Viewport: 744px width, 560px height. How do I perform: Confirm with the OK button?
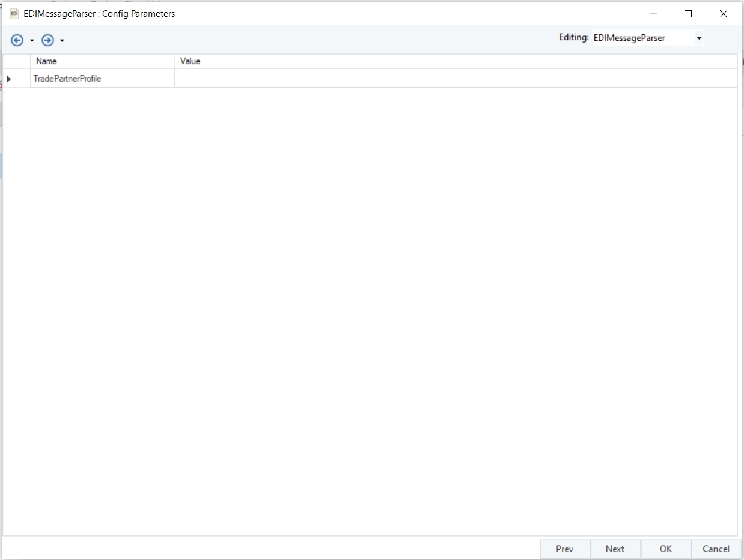click(666, 549)
